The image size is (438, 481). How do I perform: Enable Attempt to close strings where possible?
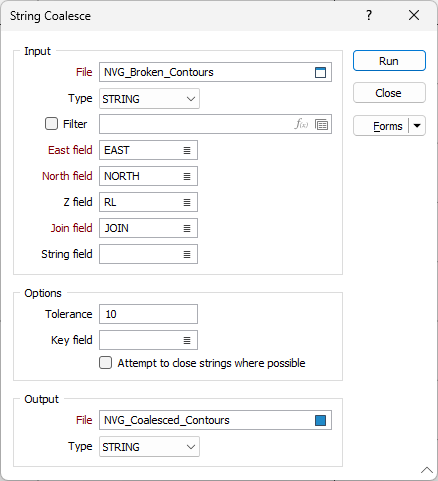(106, 363)
